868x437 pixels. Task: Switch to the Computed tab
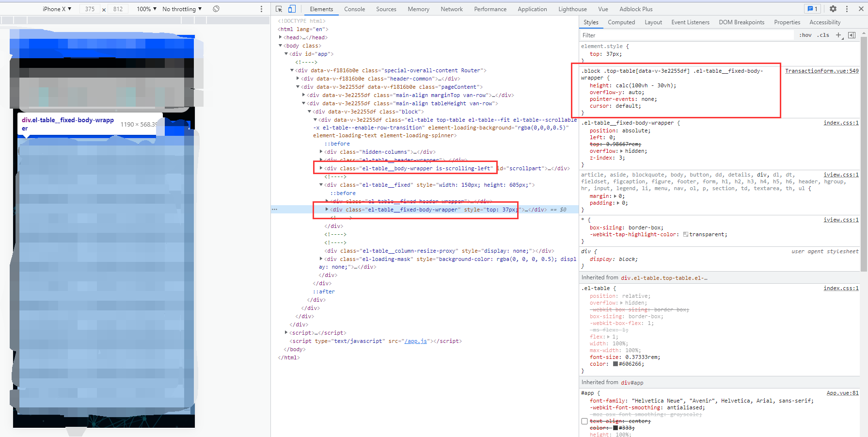621,22
